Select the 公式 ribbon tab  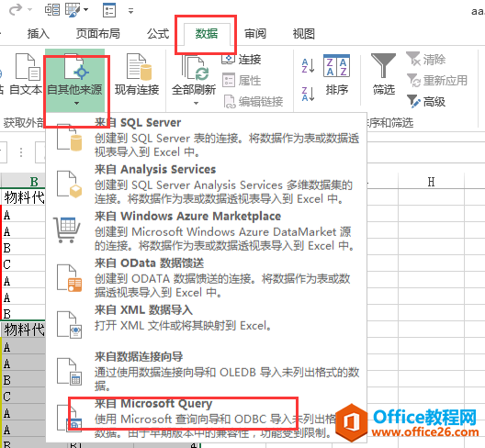pyautogui.click(x=158, y=34)
